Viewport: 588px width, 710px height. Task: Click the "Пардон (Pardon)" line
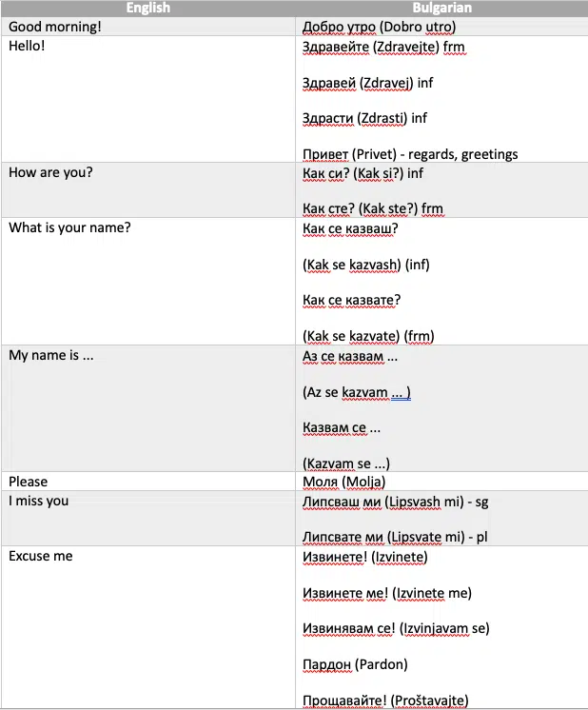point(354,664)
